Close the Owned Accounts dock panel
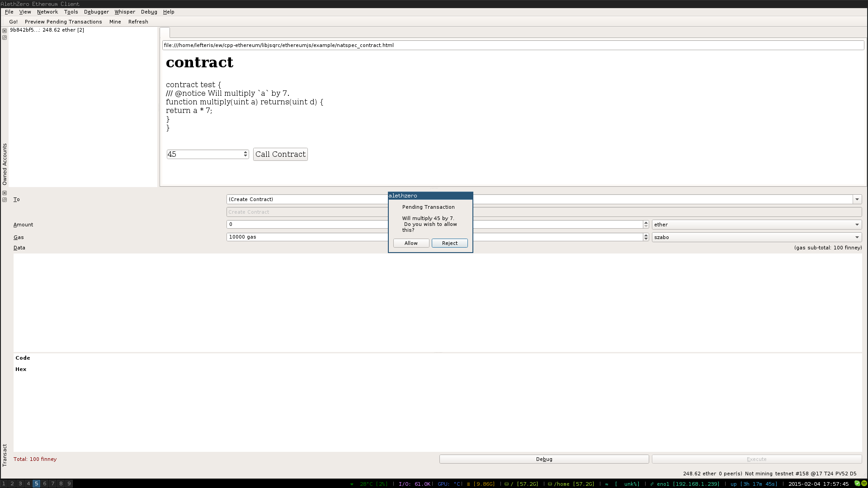Screen dimensions: 868x488 (x=5, y=31)
